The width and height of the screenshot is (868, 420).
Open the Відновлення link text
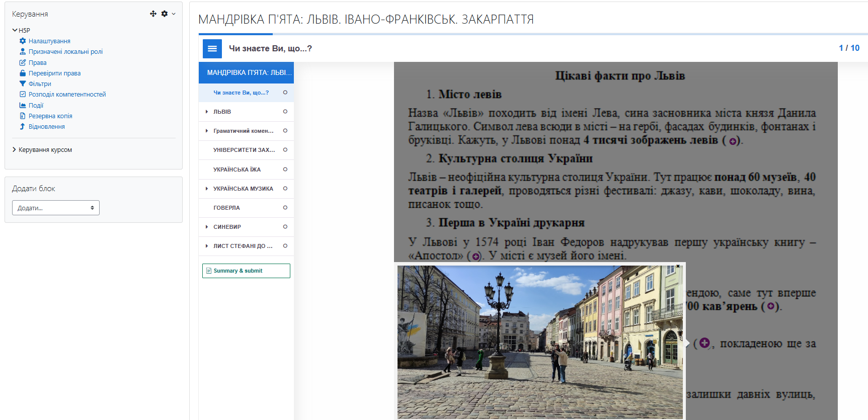[47, 126]
